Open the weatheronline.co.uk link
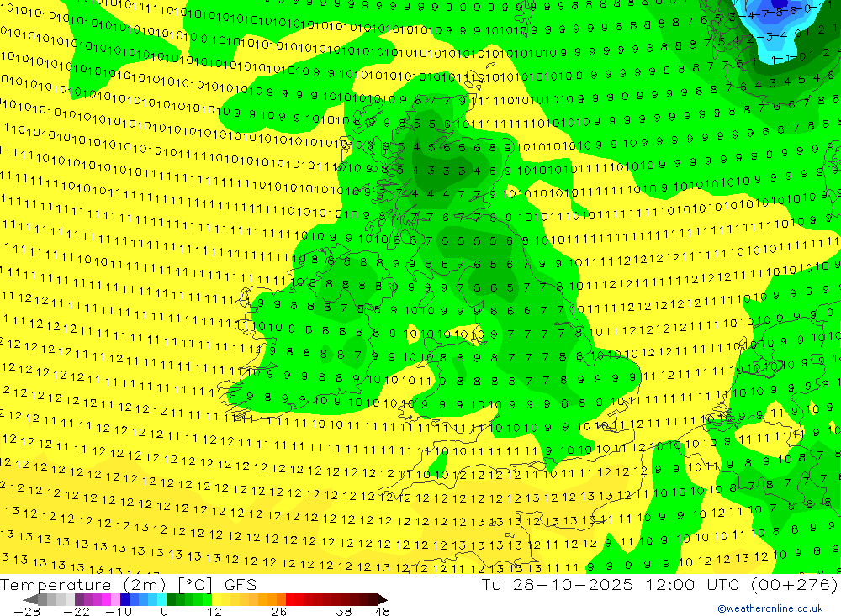This screenshot has width=841, height=616. [x=770, y=608]
